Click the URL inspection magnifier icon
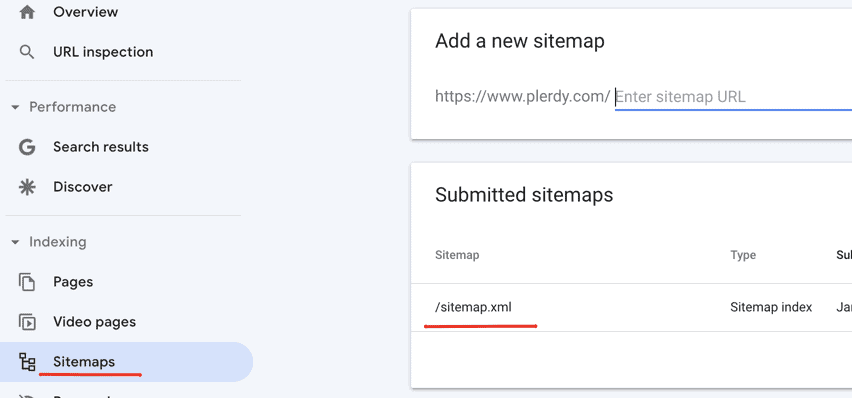 [x=27, y=52]
